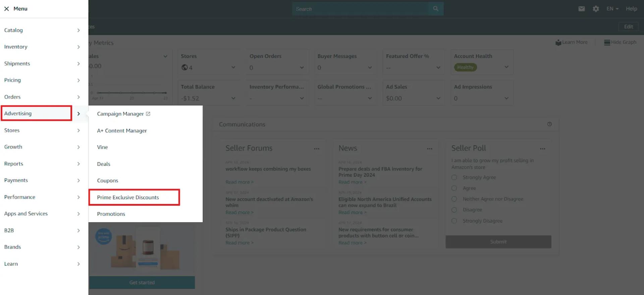Screen dimensions: 644x295
Task: Select the Strongly Agree radio button
Action: click(x=454, y=178)
